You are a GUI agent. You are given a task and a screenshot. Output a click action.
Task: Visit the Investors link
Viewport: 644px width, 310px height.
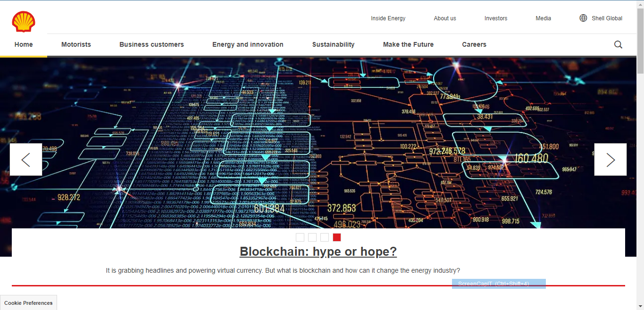tap(496, 18)
